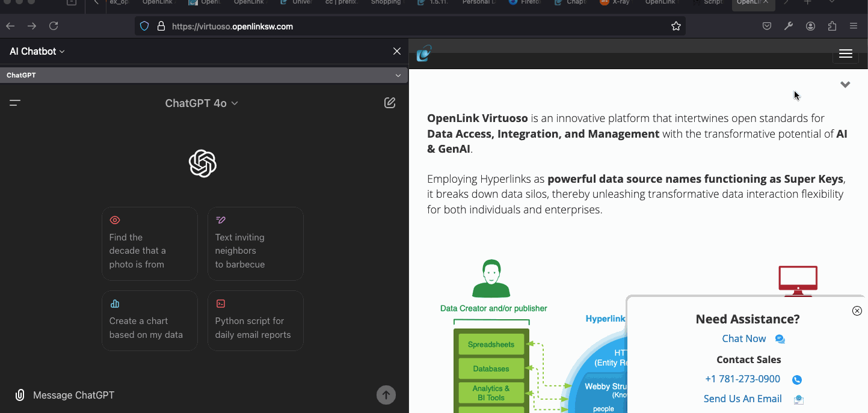Click the 'Contact Sales' text
Screen dimensions: 868x413
tap(748, 359)
